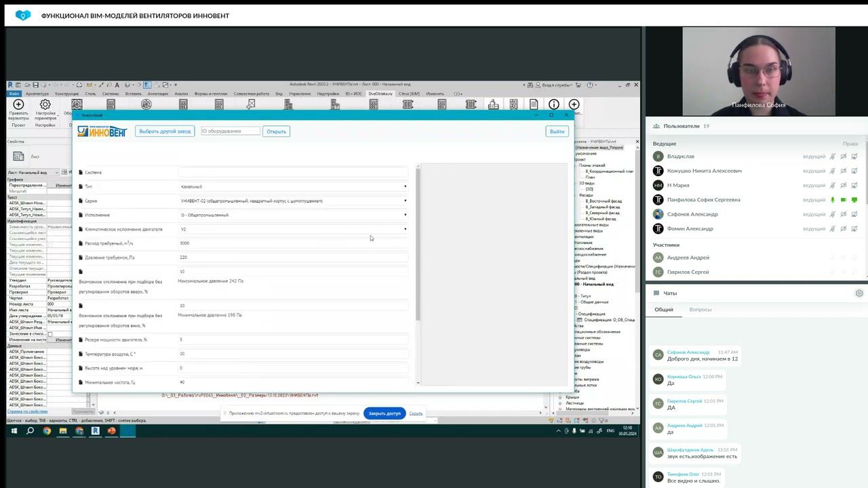
Task: Click the info (i) icon in DvaOblaka ribbon
Action: pos(554,104)
